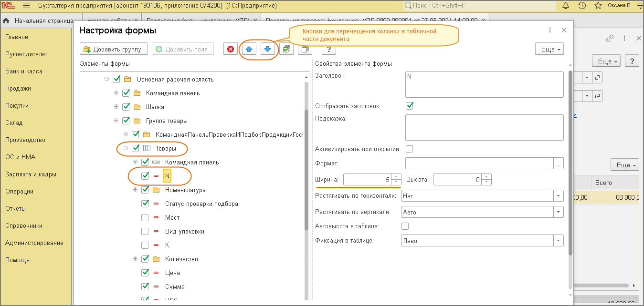This screenshot has width=644, height=306.
Task: Open history clock icon in title bar
Action: tap(581, 6)
